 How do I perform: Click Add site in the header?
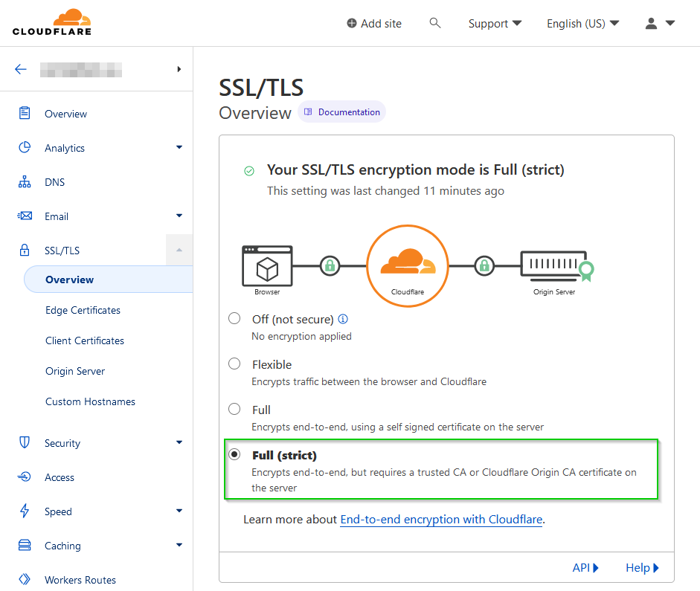click(x=374, y=24)
